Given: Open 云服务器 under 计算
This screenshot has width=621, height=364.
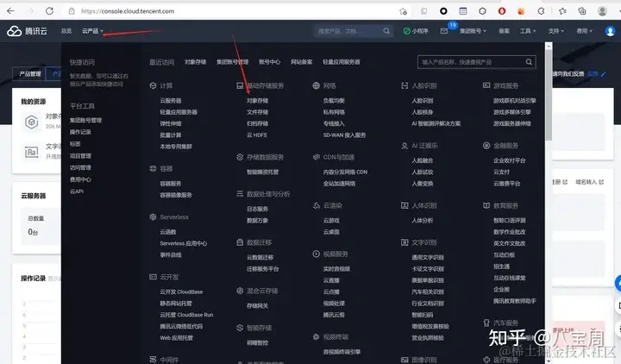Looking at the screenshot, I should (171, 101).
